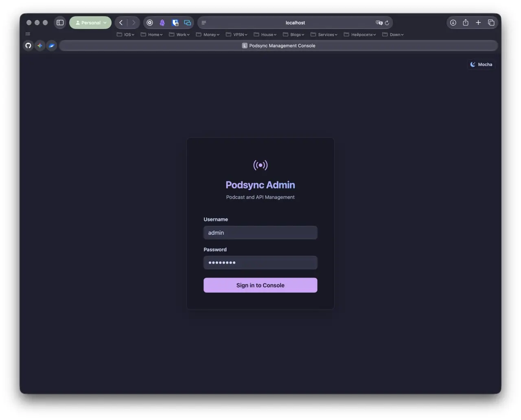Expand the House bookmarks folder
Viewport: 521px width, 420px height.
265,35
